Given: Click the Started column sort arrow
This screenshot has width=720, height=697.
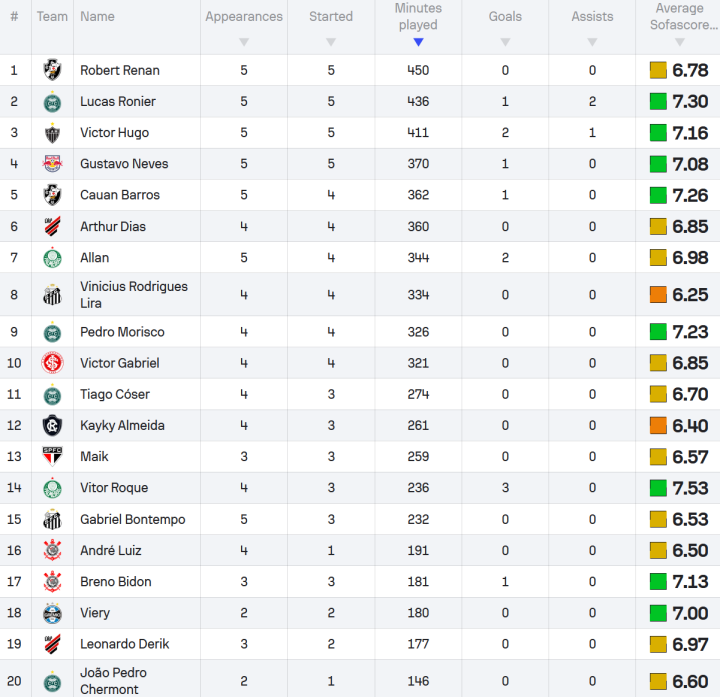Looking at the screenshot, I should tap(331, 42).
